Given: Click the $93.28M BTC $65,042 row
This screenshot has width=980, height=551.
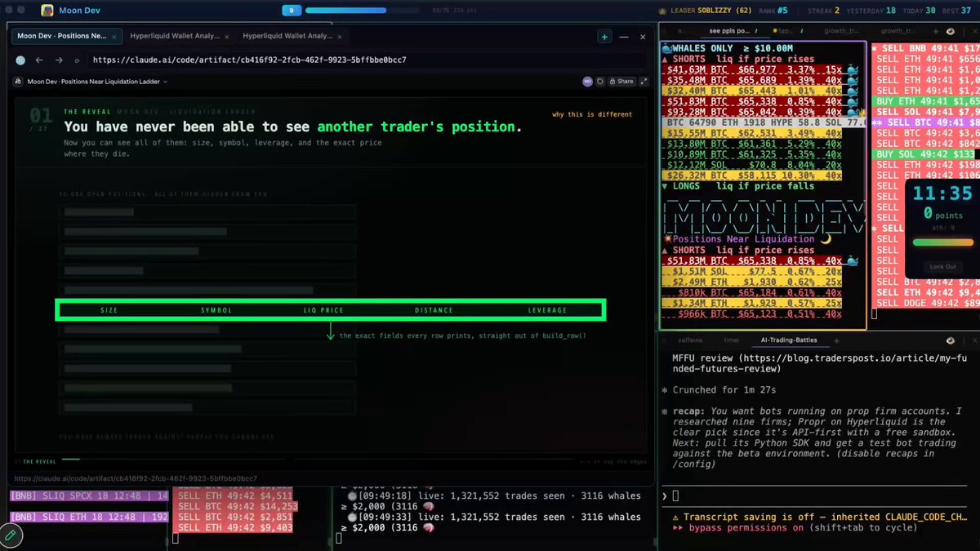Looking at the screenshot, I should tap(754, 112).
